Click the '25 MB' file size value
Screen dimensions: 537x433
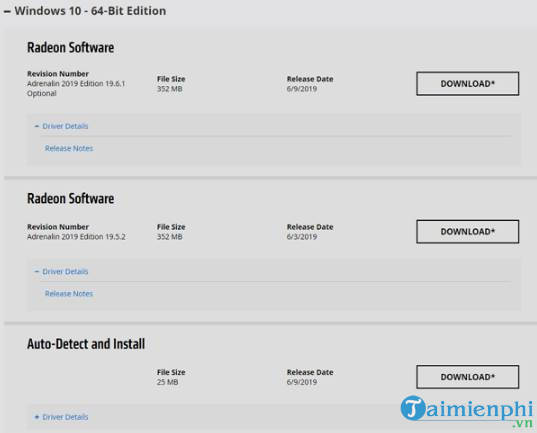click(x=167, y=382)
